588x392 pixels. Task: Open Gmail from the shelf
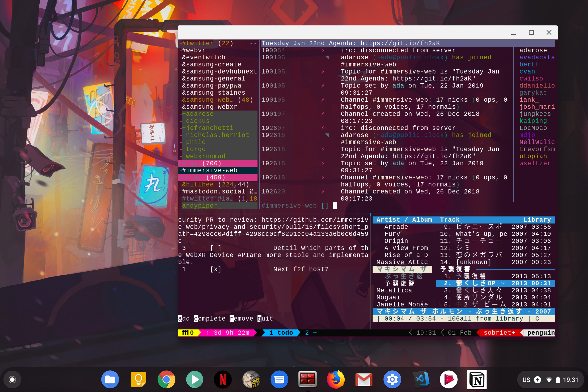click(x=364, y=379)
